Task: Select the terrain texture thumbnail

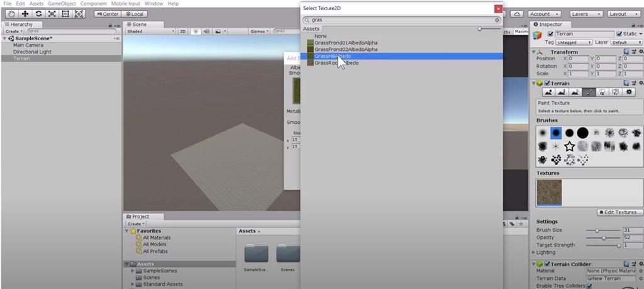Action: 549,192
